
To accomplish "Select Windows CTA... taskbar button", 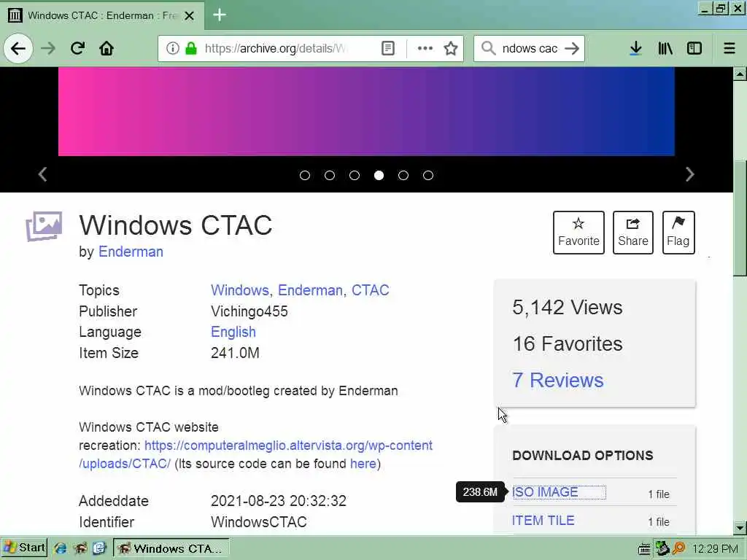I will tap(171, 548).
